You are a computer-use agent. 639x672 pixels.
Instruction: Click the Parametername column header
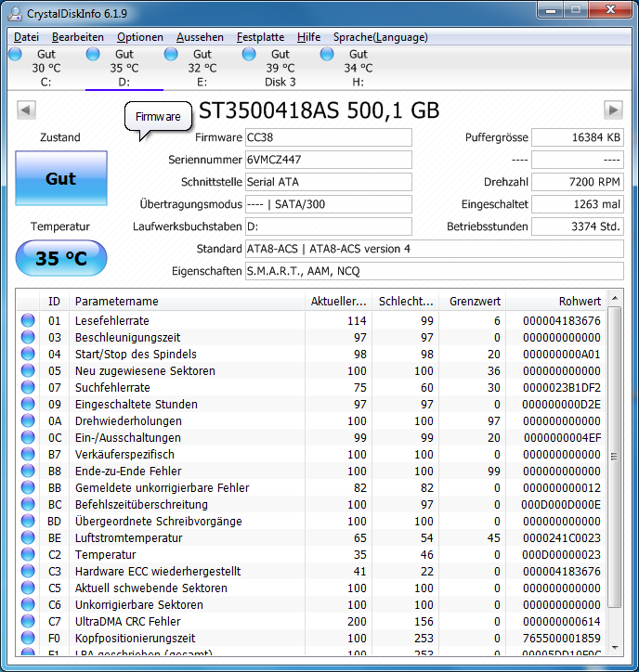(187, 302)
